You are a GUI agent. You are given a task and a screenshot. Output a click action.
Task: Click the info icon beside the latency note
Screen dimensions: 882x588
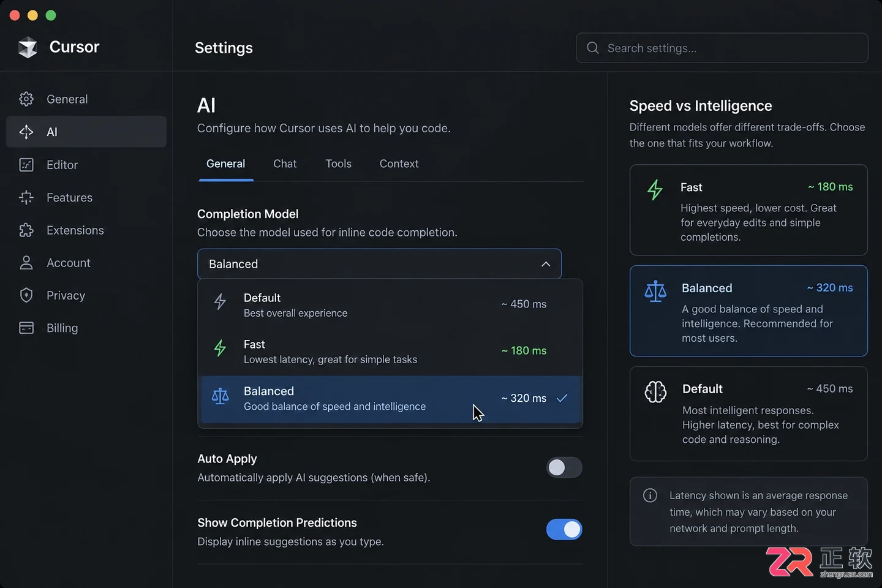tap(650, 496)
